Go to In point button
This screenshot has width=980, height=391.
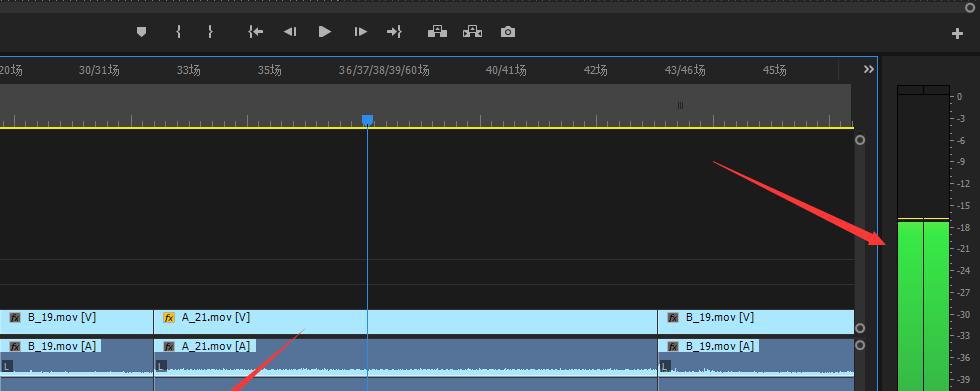click(256, 32)
